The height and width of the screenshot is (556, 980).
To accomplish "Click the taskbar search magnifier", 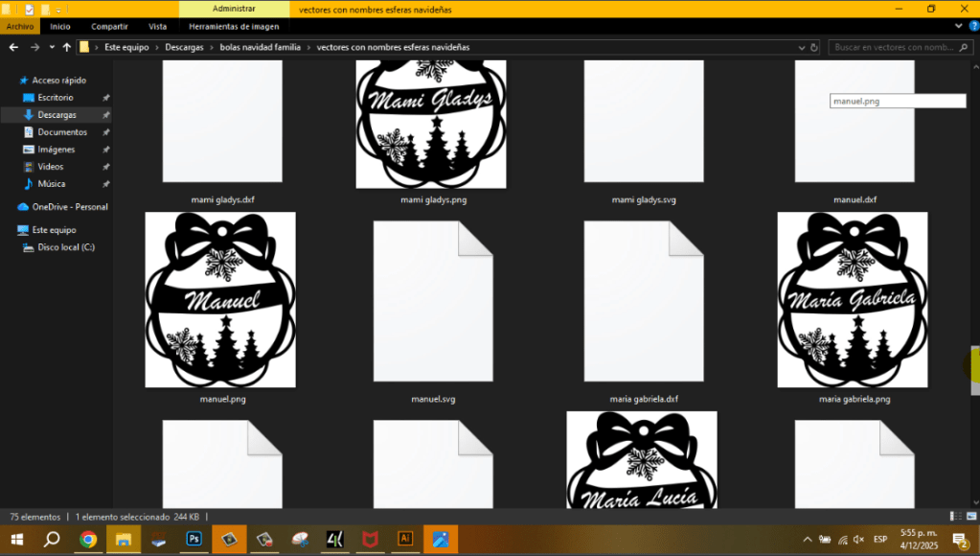I will [53, 539].
